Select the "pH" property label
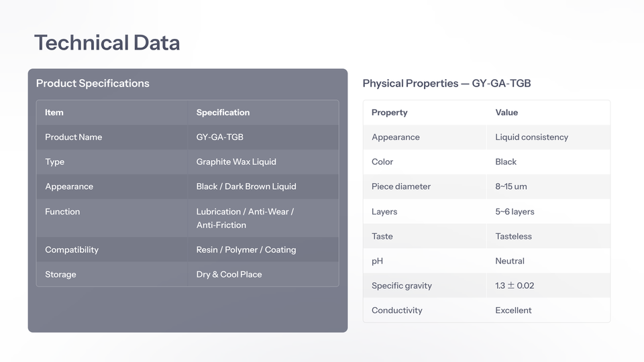644x362 pixels. pyautogui.click(x=378, y=261)
